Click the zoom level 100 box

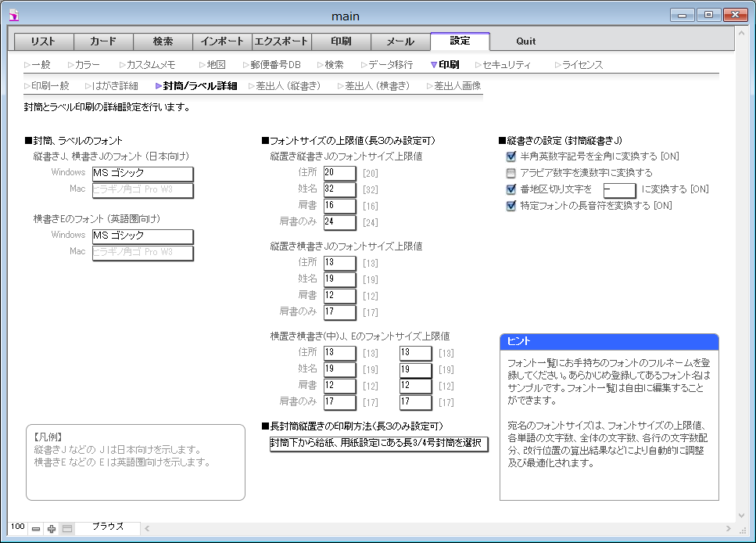tap(18, 527)
